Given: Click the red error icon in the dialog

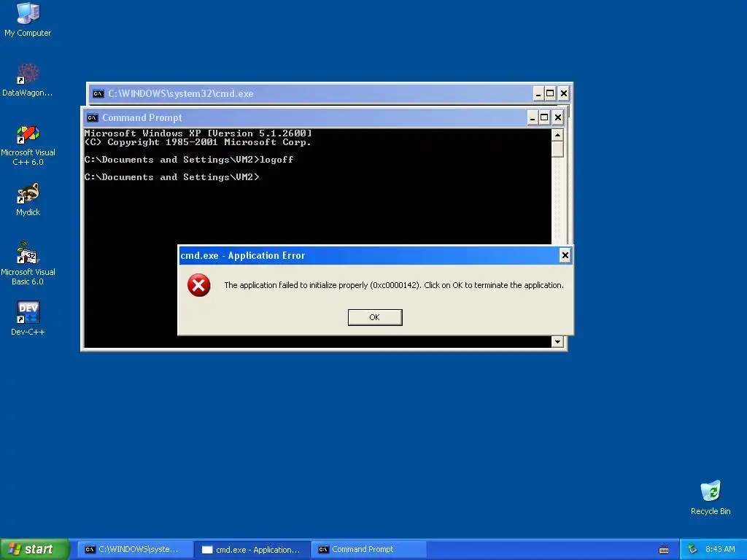Looking at the screenshot, I should point(198,285).
